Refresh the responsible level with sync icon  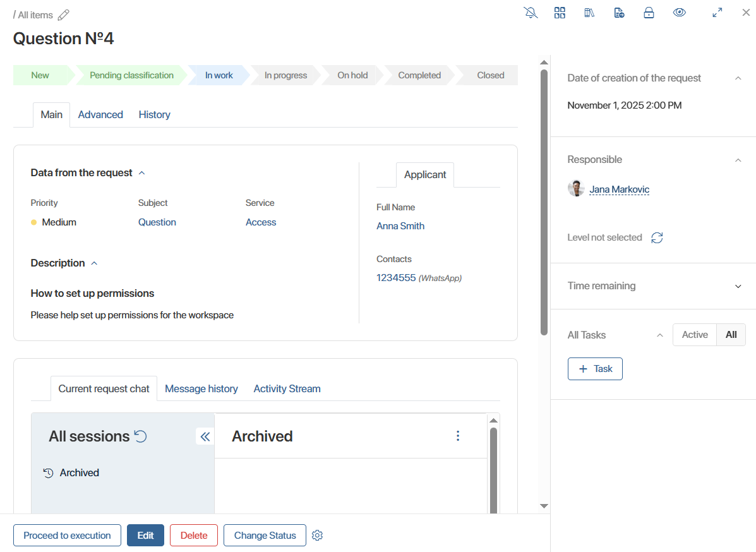(657, 237)
